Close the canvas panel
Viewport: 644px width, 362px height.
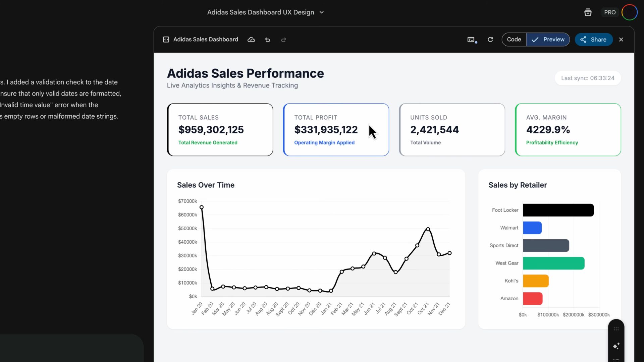(621, 40)
